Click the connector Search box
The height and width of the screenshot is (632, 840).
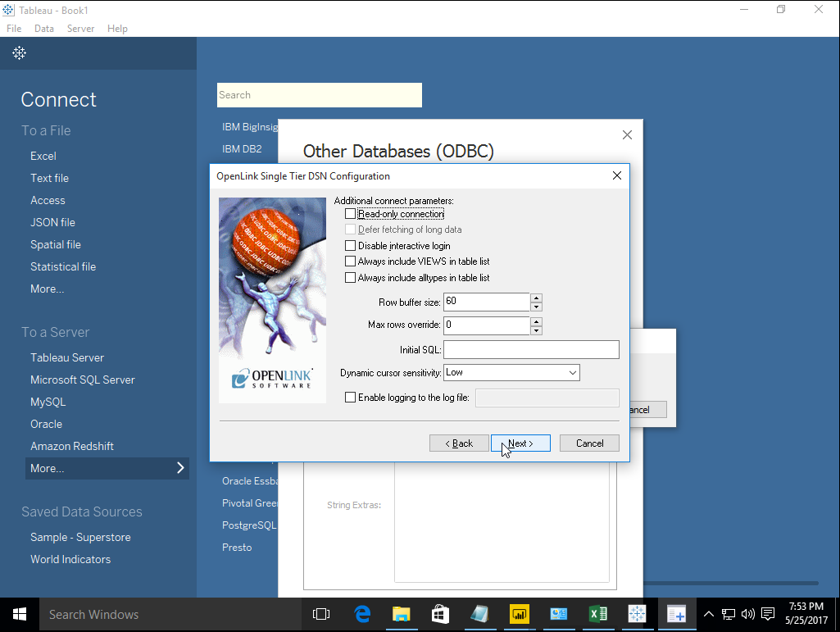click(320, 95)
